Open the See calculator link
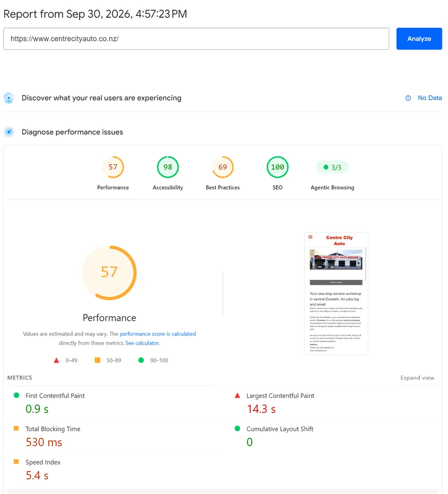 (x=143, y=343)
